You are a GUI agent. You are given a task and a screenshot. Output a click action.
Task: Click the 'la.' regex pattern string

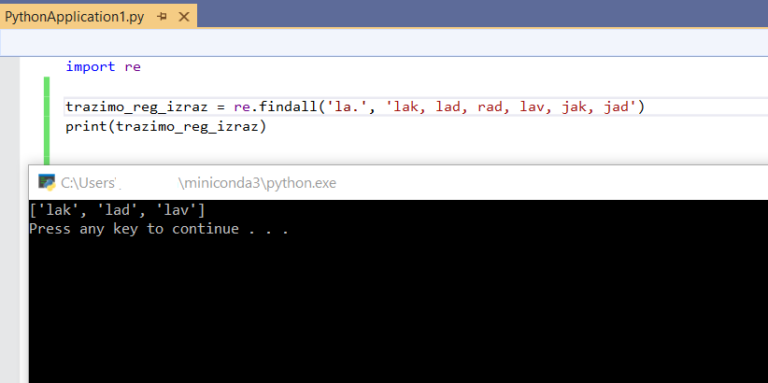point(348,106)
